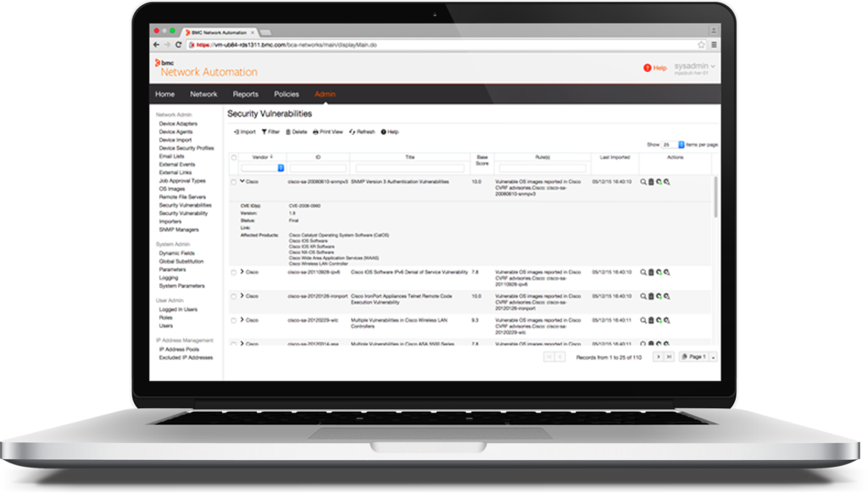Open the sysadmin user menu
This screenshot has height=493, width=868.
click(x=695, y=66)
